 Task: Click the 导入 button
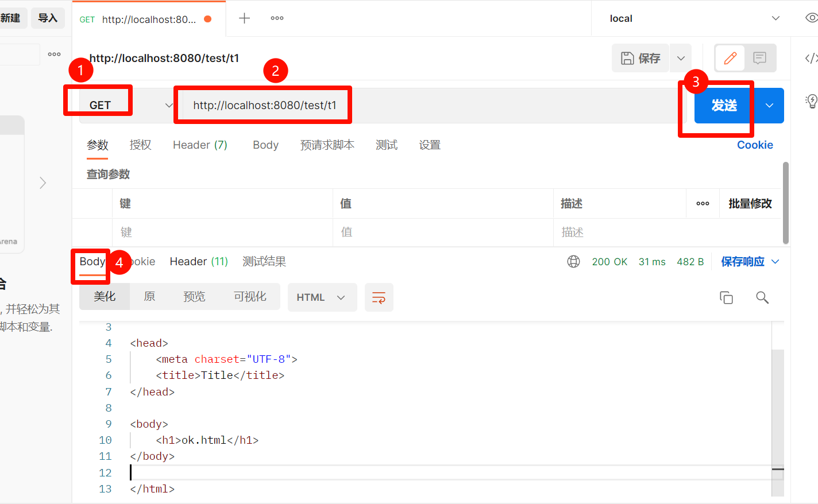click(48, 18)
